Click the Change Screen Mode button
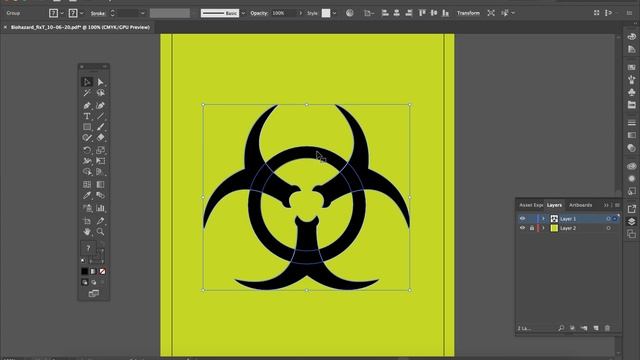The height and width of the screenshot is (360, 640). [93, 293]
